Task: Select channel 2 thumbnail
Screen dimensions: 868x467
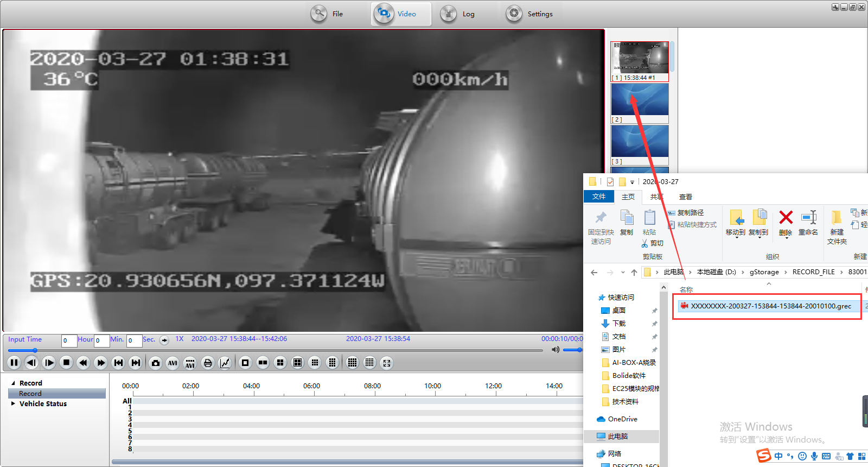Action: 640,104
